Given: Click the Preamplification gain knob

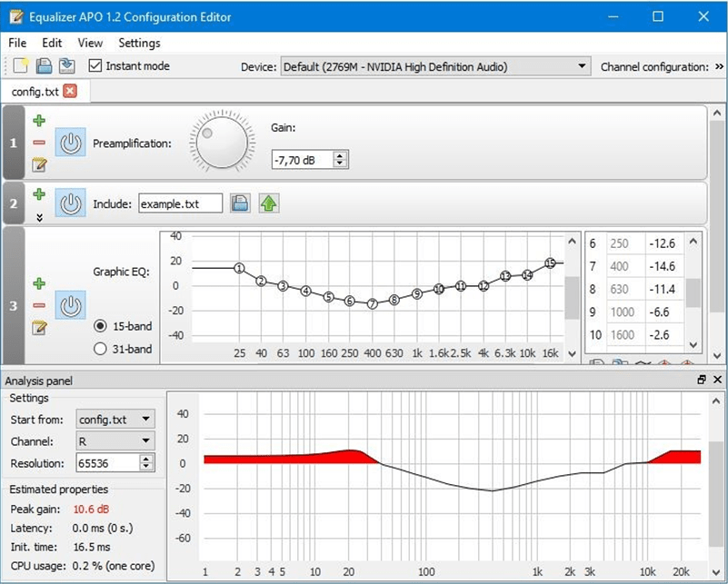Looking at the screenshot, I should coord(222,143).
